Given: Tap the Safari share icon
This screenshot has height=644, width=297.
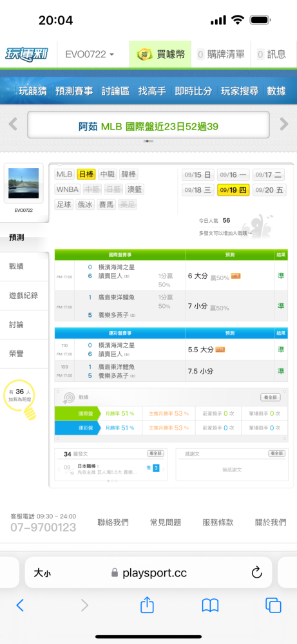Looking at the screenshot, I should (x=147, y=605).
